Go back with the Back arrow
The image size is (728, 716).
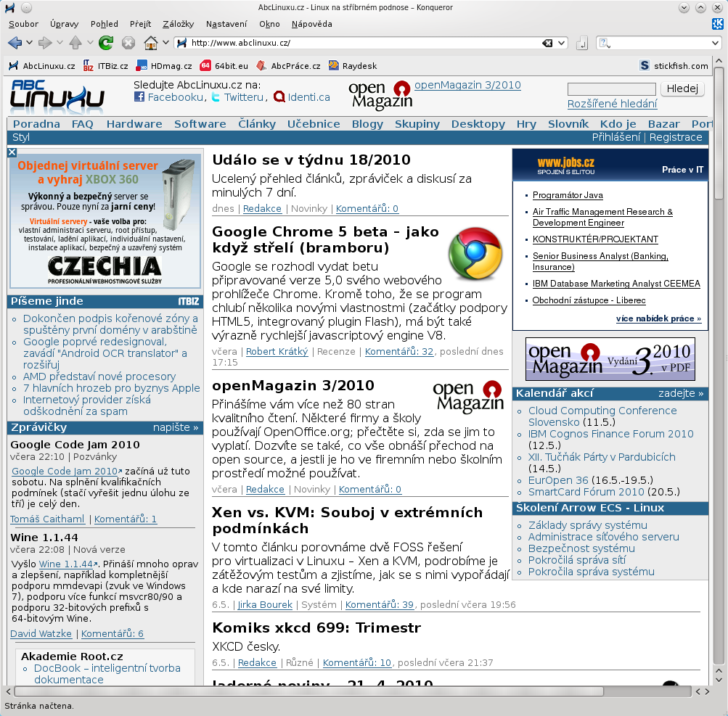tap(15, 43)
